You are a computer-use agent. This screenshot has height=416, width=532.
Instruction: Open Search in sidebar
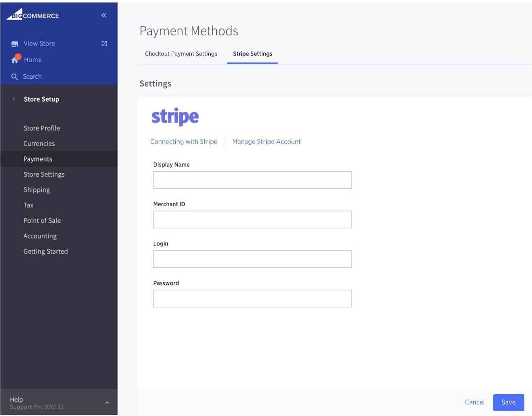32,76
